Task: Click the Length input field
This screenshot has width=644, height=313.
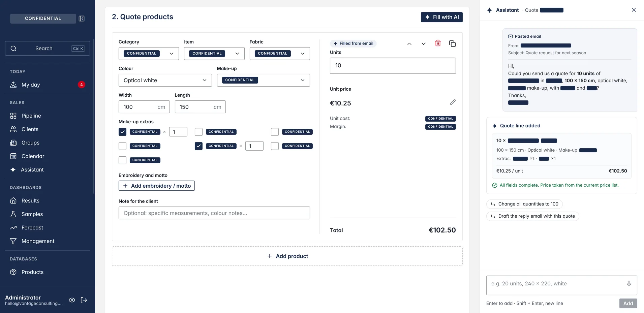Action: click(x=200, y=107)
